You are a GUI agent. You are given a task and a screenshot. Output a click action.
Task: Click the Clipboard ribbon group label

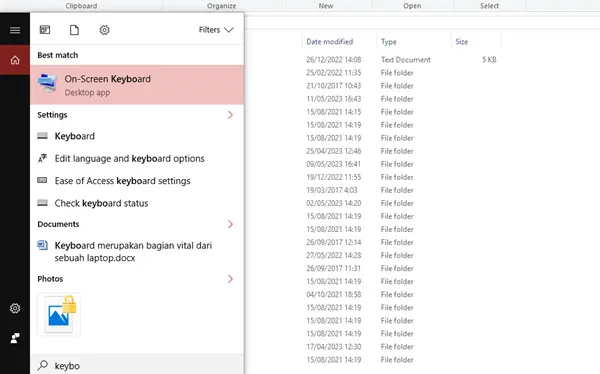click(81, 6)
